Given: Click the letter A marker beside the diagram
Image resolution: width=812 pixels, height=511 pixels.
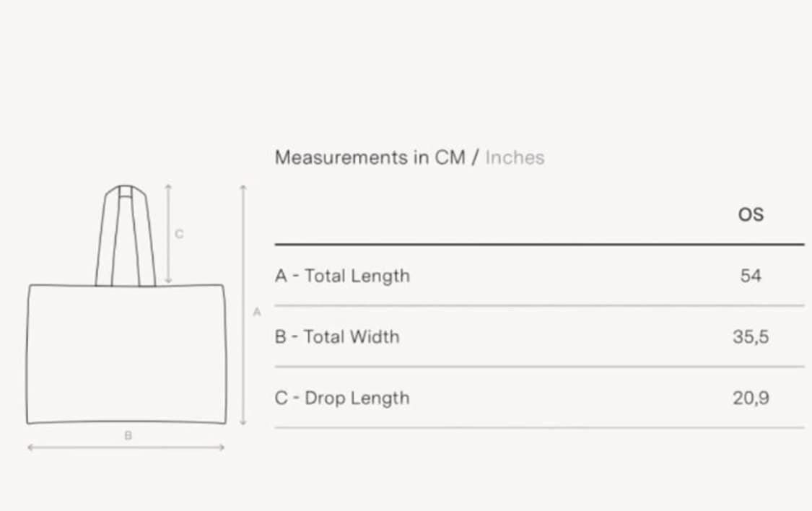Looking at the screenshot, I should coord(257,313).
